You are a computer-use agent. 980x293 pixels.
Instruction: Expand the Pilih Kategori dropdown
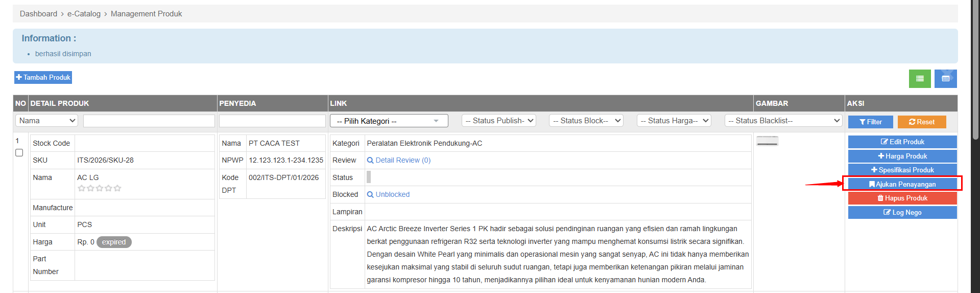pos(389,121)
